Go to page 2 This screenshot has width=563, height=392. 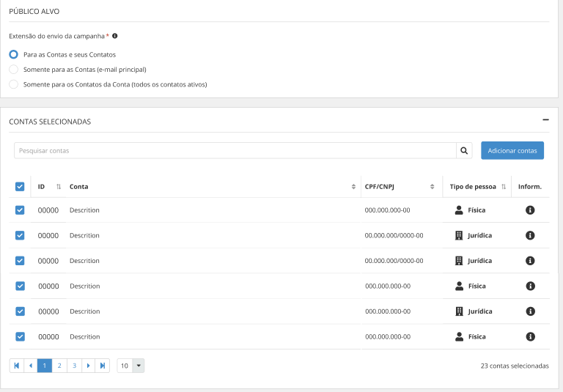(x=59, y=366)
